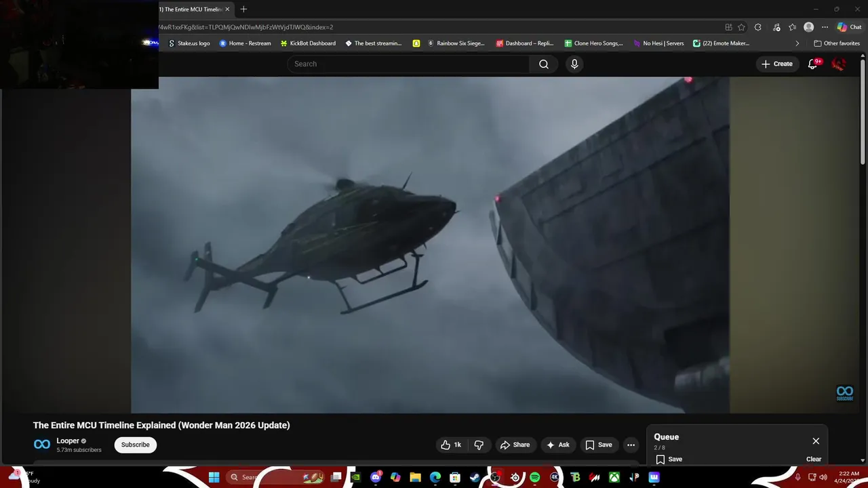This screenshot has height=488, width=868.
Task: Show more bookmarks with chevron arrow
Action: coord(797,43)
